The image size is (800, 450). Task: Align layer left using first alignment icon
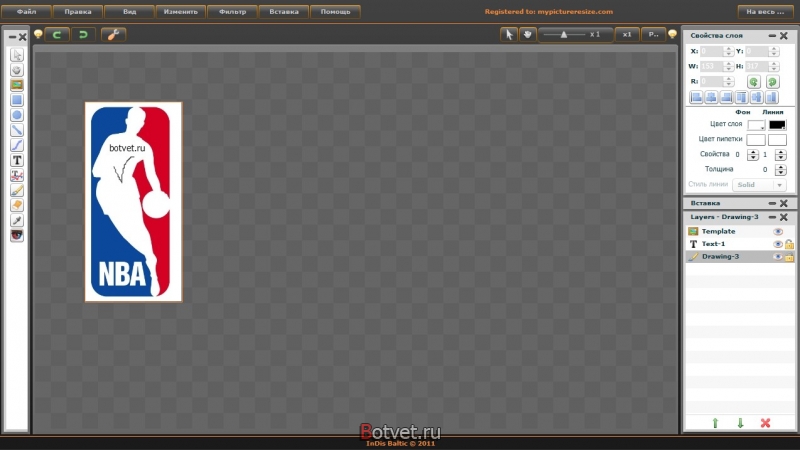(x=696, y=97)
